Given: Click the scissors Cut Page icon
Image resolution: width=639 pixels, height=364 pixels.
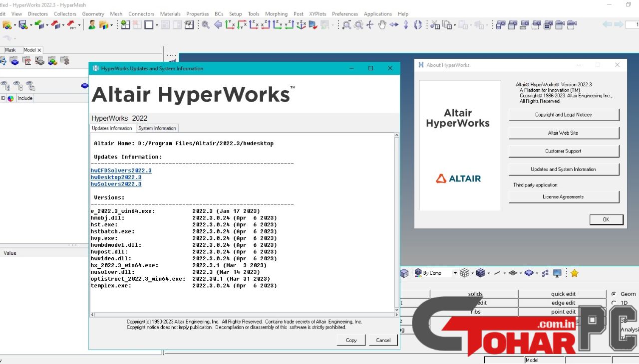Looking at the screenshot, I should pyautogui.click(x=435, y=25).
